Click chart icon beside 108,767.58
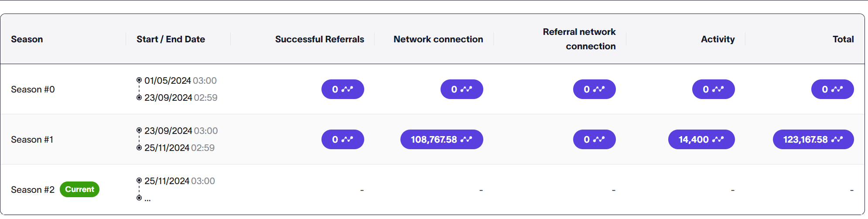868x219 pixels. [466, 139]
